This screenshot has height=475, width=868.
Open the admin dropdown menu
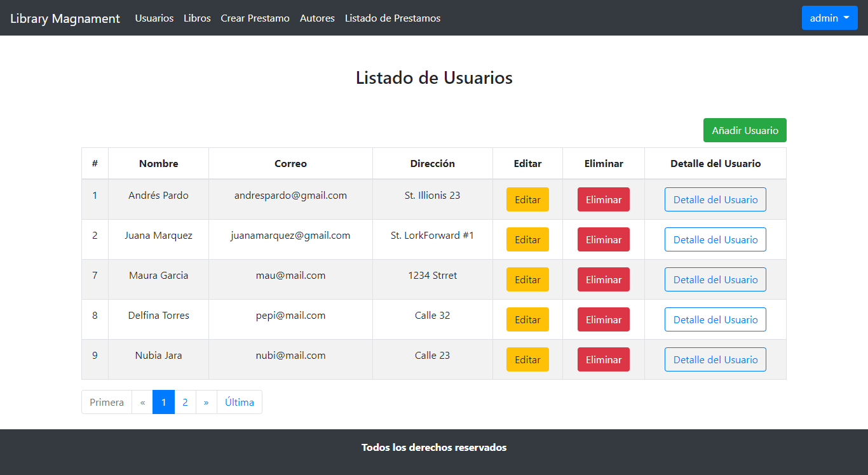click(829, 18)
